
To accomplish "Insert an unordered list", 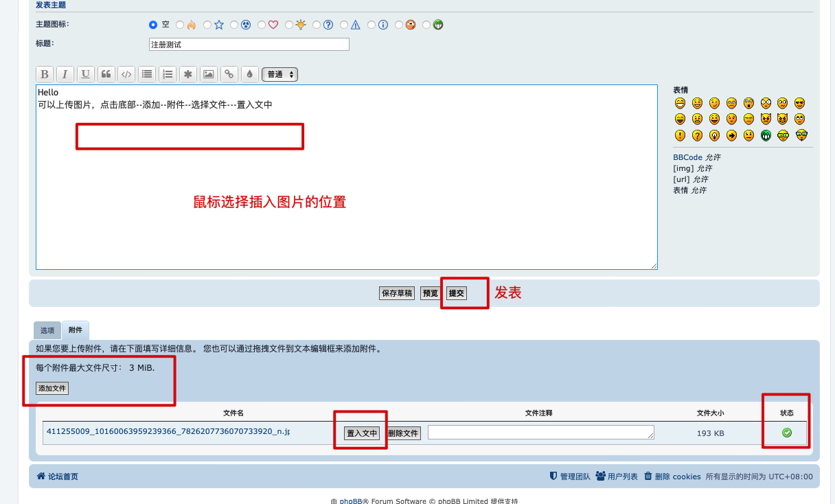I will click(x=147, y=74).
